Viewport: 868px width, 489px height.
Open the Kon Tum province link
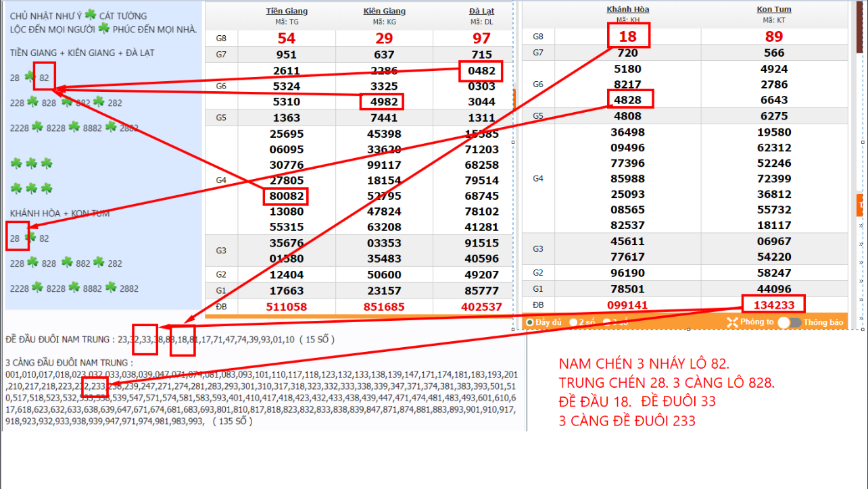(774, 9)
